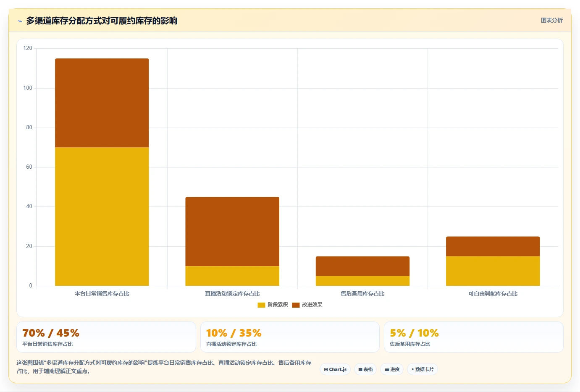Click card caption 平台日常销售库存占比 under 70% / 45%
Image resolution: width=580 pixels, height=392 pixels.
(47, 344)
